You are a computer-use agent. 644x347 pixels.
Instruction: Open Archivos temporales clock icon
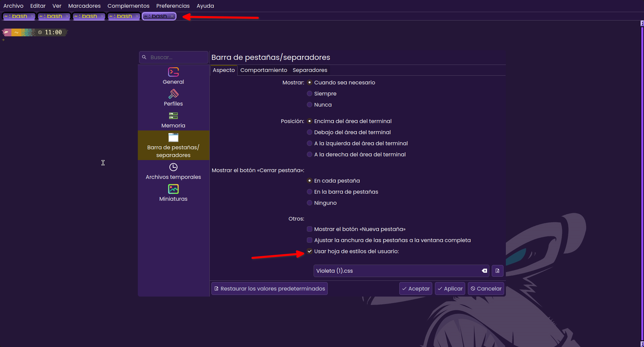173,167
